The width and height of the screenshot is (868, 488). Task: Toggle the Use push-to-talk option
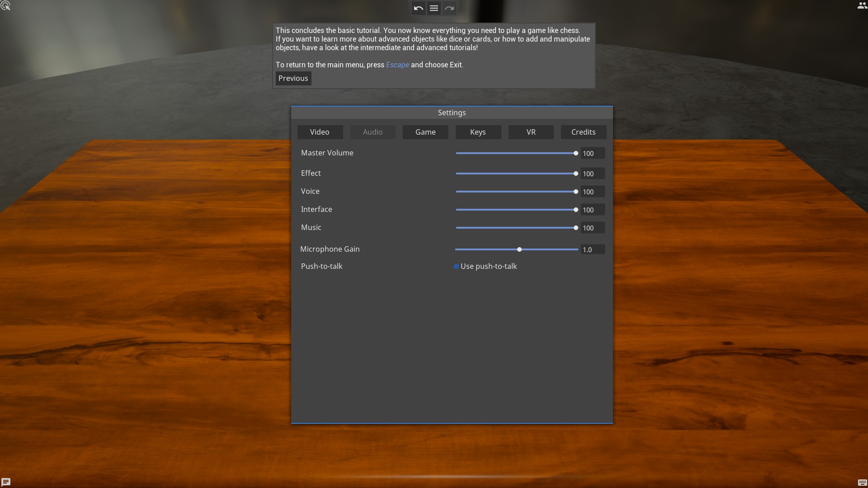(456, 267)
